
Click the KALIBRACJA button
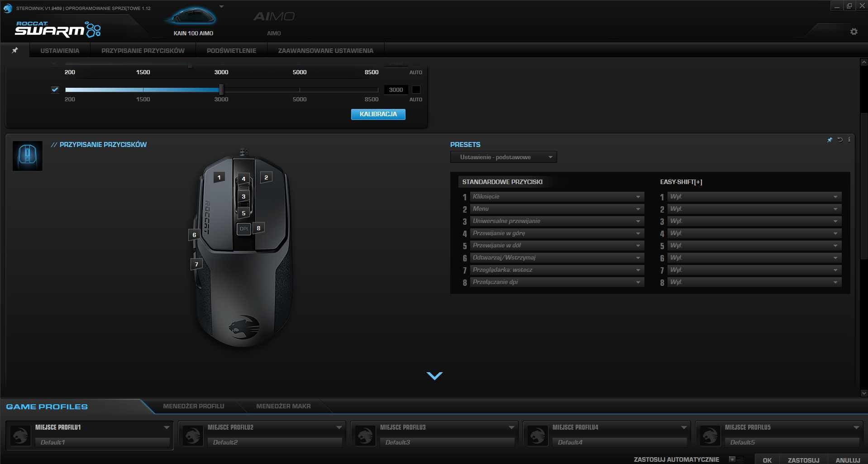(x=378, y=114)
